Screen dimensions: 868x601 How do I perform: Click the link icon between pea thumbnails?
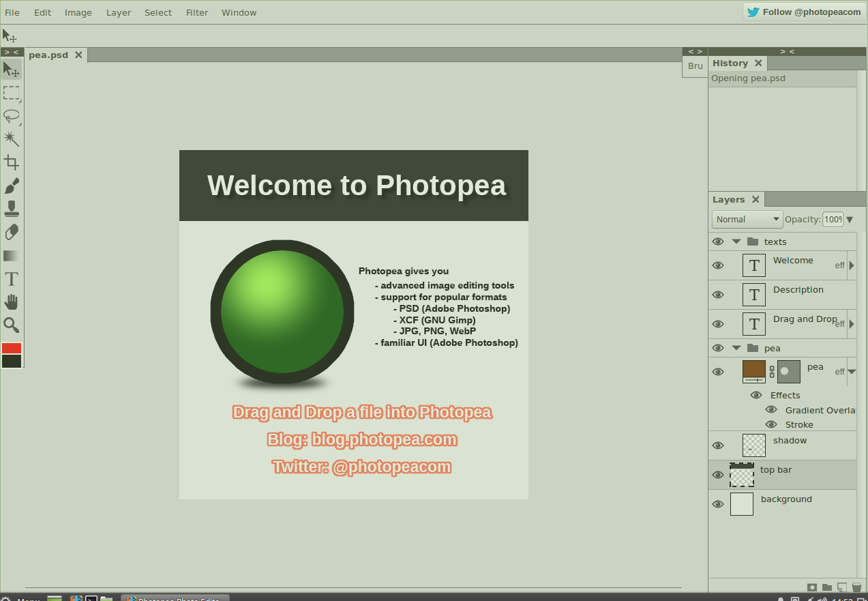pos(772,372)
